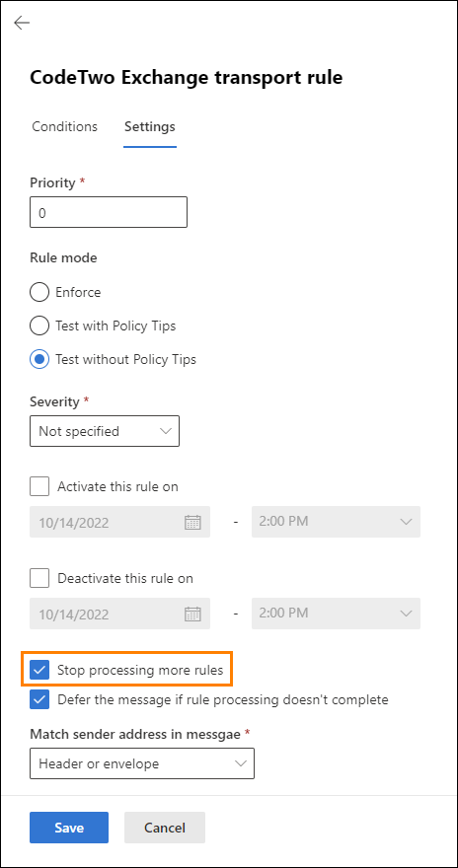The image size is (458, 868).
Task: Expand deactivation time 2:00 PM dropdown
Action: tap(337, 614)
